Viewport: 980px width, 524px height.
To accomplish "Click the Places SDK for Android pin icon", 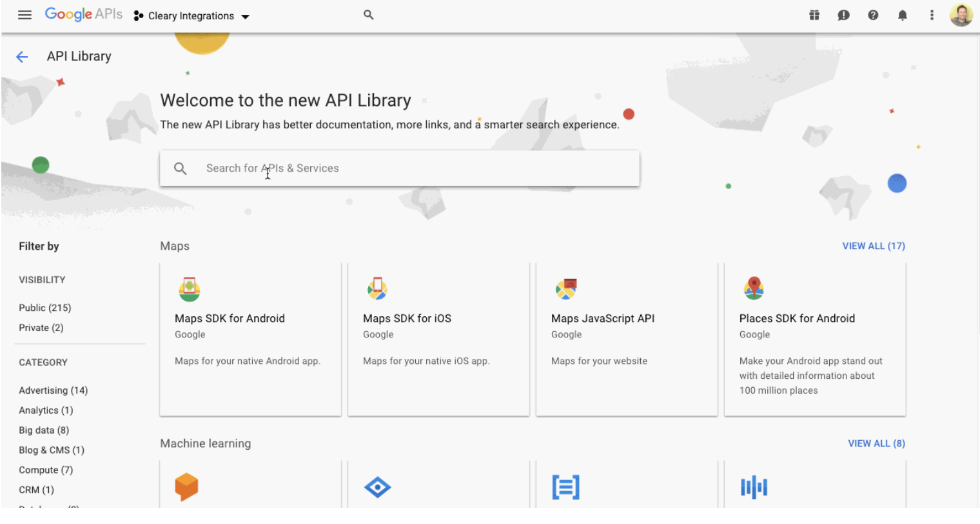I will (754, 288).
